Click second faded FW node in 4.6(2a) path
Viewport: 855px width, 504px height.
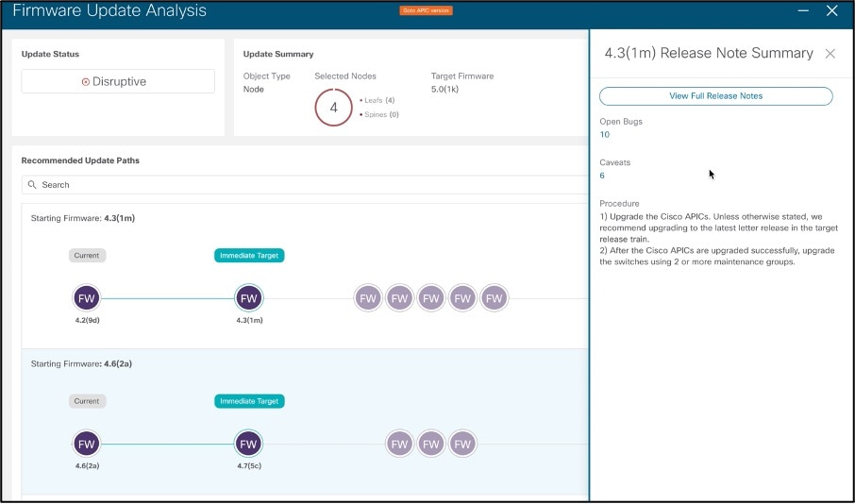point(431,444)
